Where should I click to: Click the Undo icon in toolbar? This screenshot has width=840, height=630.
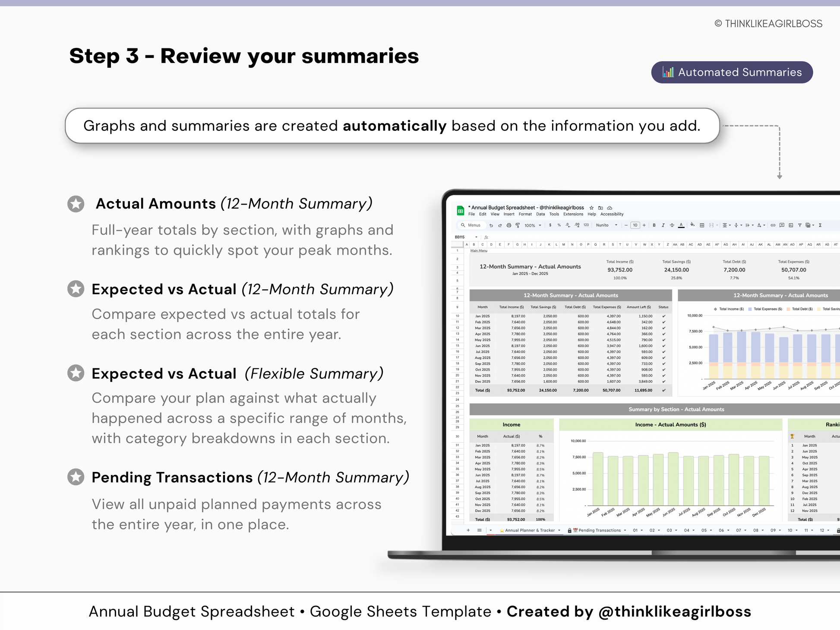point(491,225)
